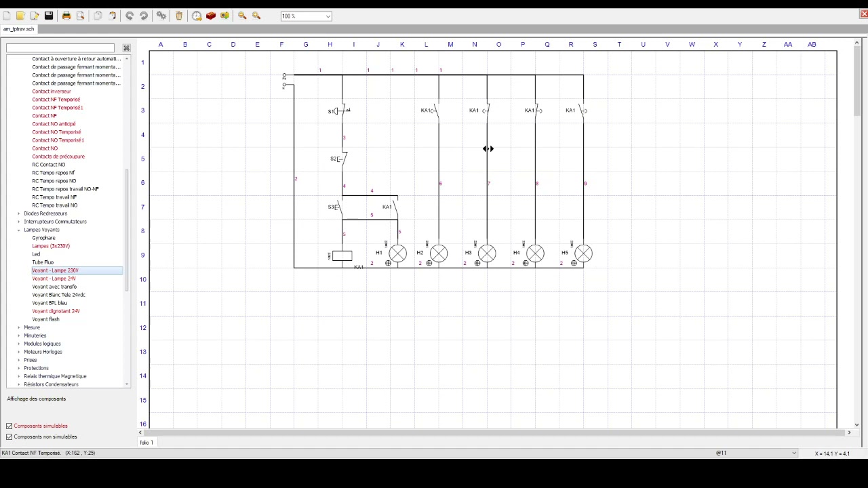Select lamp H3 symbol in schematic
The image size is (868, 488).
pos(487,254)
